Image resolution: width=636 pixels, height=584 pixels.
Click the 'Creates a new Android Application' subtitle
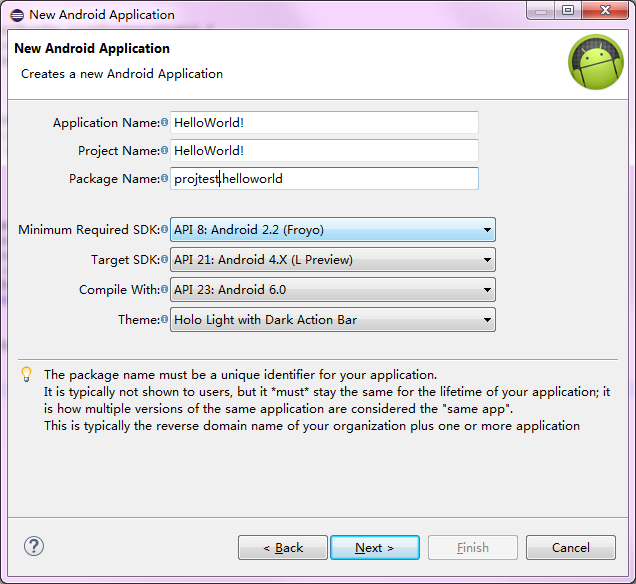pyautogui.click(x=122, y=74)
